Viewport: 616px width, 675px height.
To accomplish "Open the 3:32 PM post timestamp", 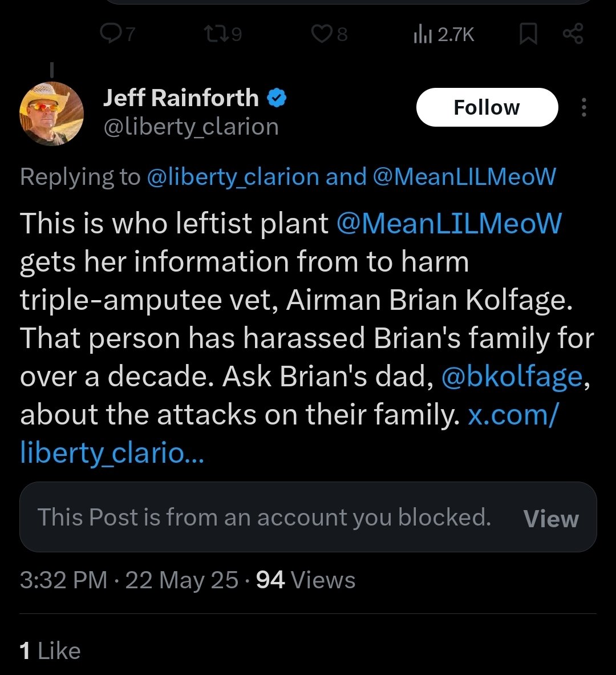I will point(64,580).
